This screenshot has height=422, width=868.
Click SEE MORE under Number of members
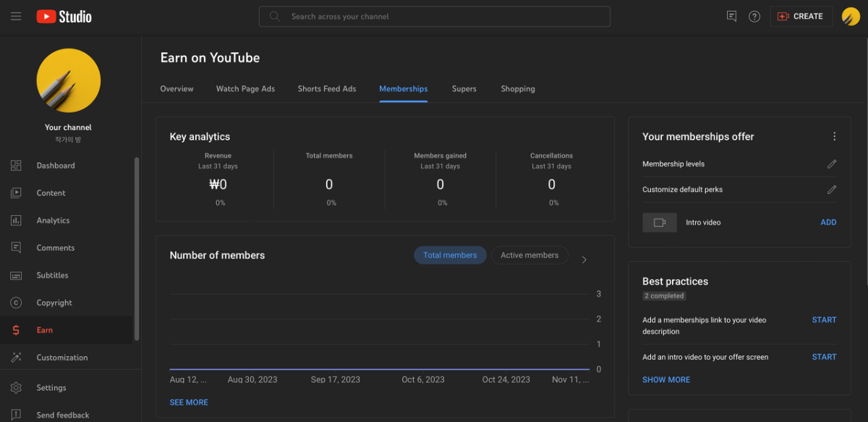(x=189, y=402)
